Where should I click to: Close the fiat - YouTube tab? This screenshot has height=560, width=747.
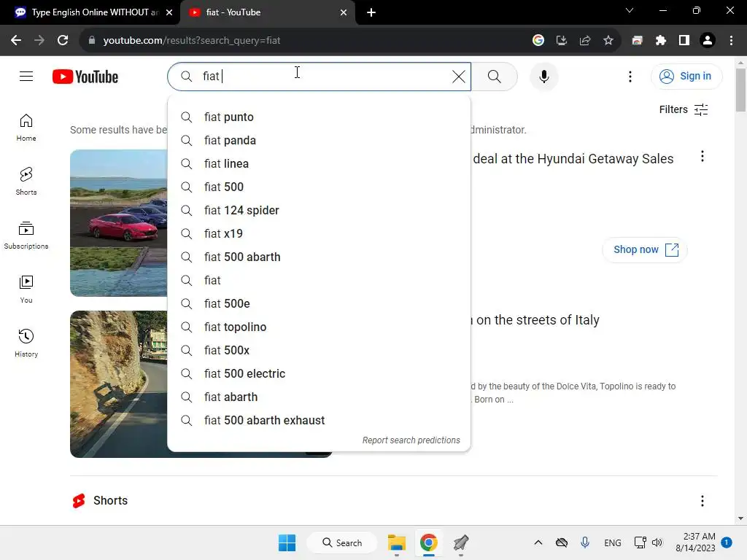pos(344,12)
